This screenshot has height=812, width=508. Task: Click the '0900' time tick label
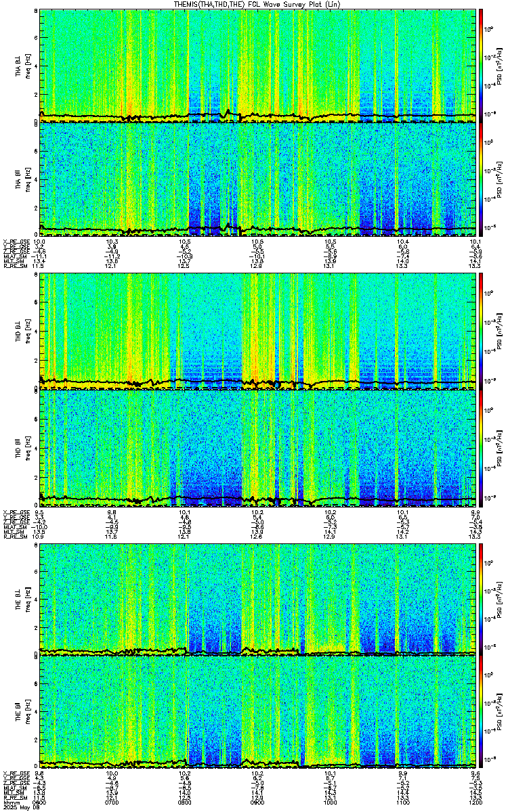(x=257, y=803)
